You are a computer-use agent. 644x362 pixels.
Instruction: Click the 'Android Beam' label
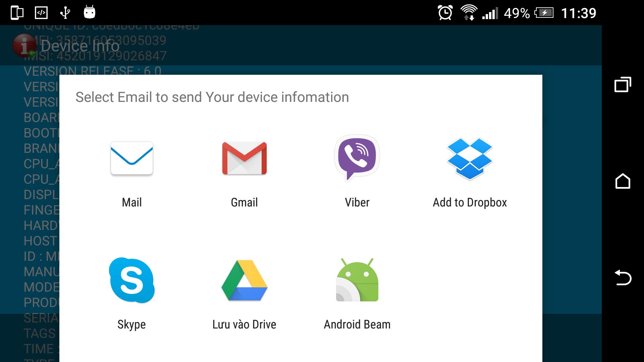pyautogui.click(x=357, y=324)
